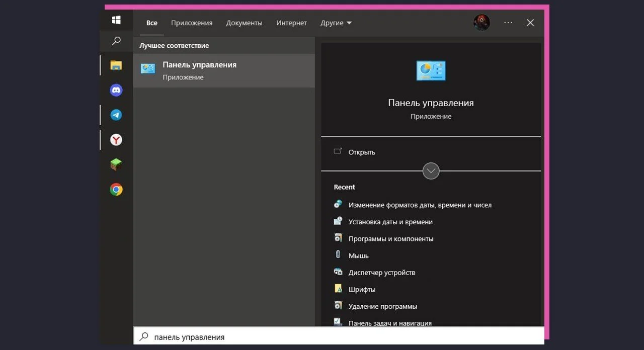Open Удаление программы
The width and height of the screenshot is (644, 350).
(x=382, y=306)
